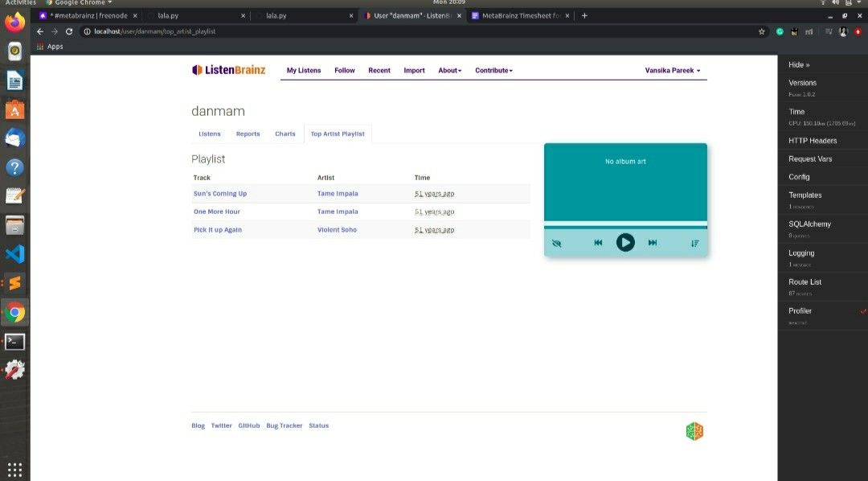This screenshot has height=481, width=868.
Task: Bookmark this page with the star icon
Action: (762, 31)
